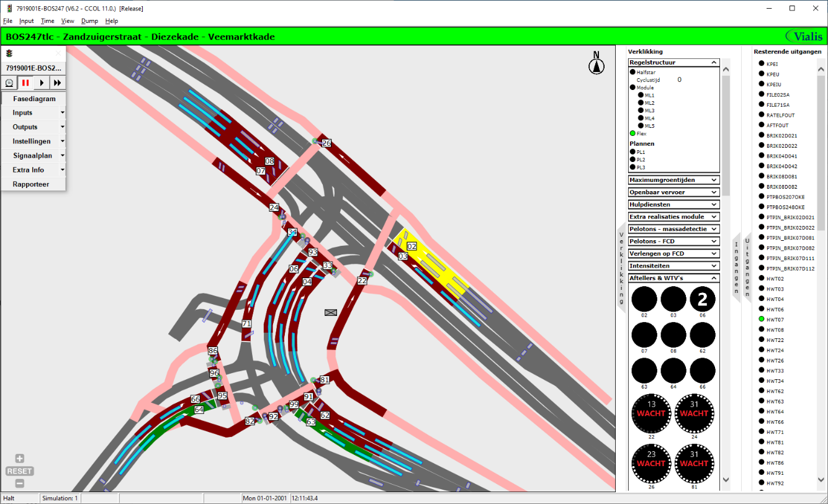Toggle the KPEI output indicator
The image size is (828, 504).
761,64
